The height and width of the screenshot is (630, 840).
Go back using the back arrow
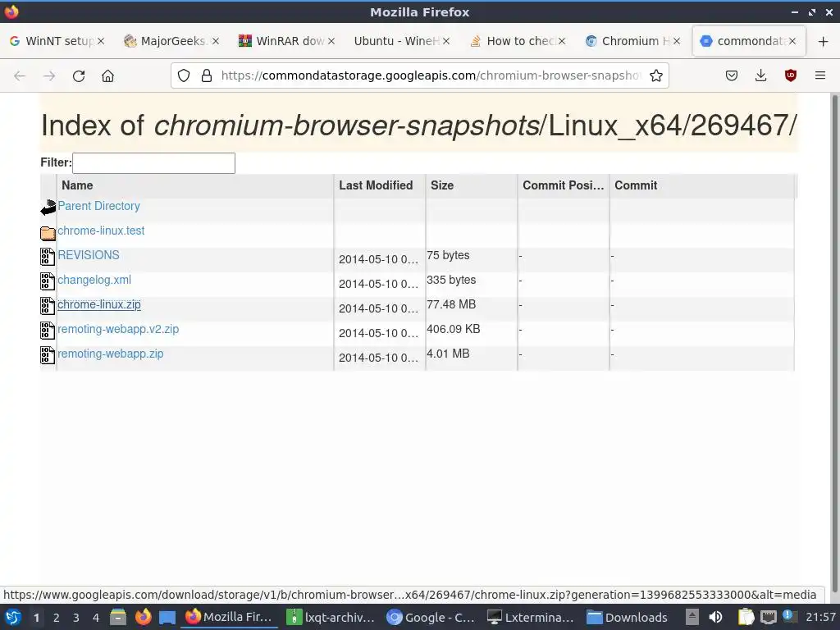click(20, 76)
